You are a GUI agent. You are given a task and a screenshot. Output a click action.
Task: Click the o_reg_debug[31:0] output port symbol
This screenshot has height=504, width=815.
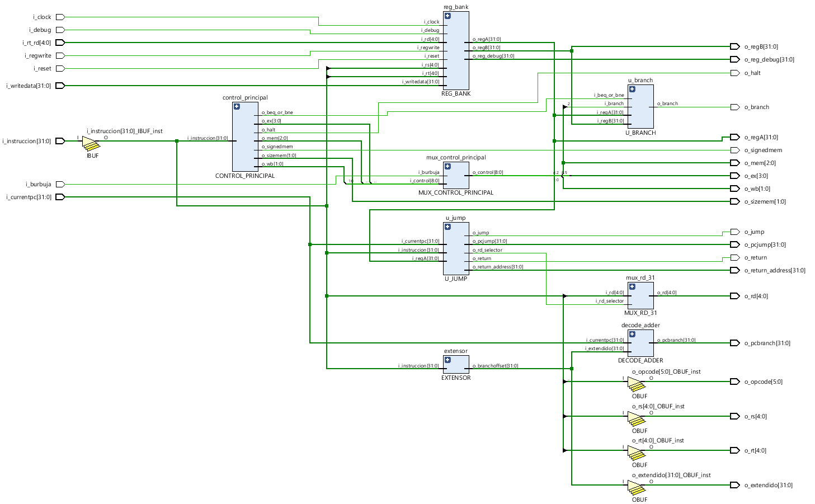[x=735, y=59]
